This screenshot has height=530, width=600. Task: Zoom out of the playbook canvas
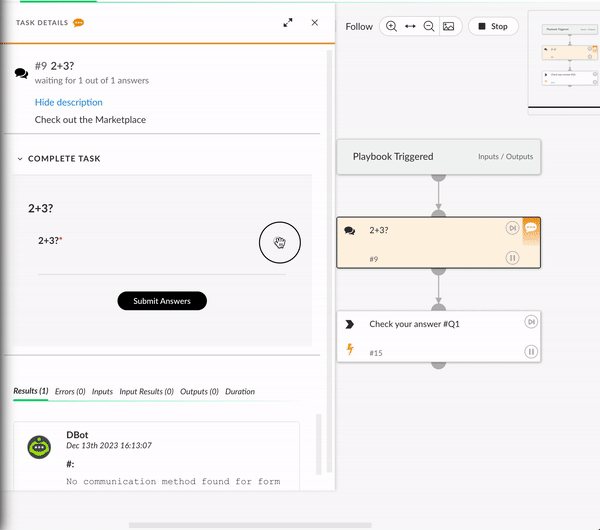coord(429,26)
